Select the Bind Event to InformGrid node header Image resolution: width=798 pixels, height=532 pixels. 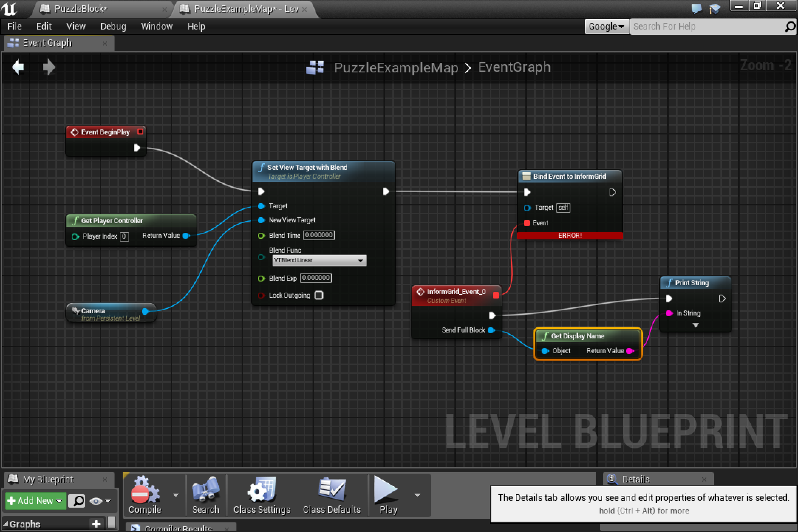tap(570, 177)
